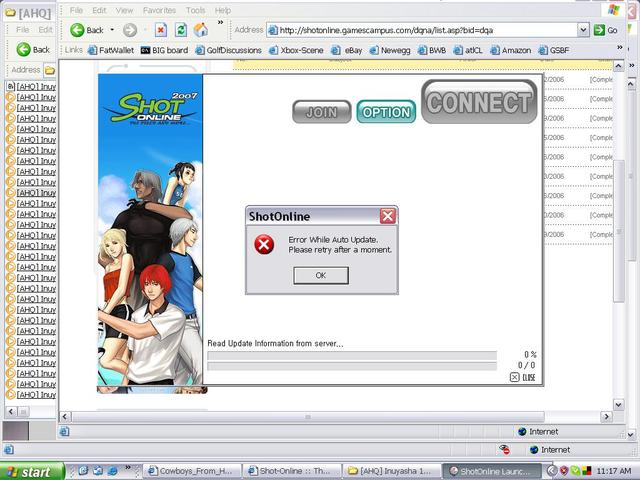Image resolution: width=640 pixels, height=480 pixels.
Task: Click the Home icon in toolbar
Action: coord(201,30)
